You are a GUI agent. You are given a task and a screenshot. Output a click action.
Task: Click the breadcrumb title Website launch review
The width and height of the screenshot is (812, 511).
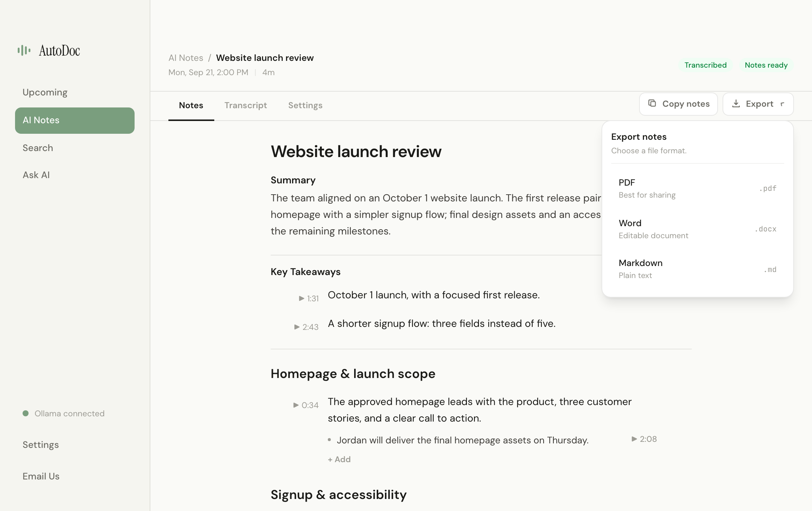pyautogui.click(x=265, y=58)
